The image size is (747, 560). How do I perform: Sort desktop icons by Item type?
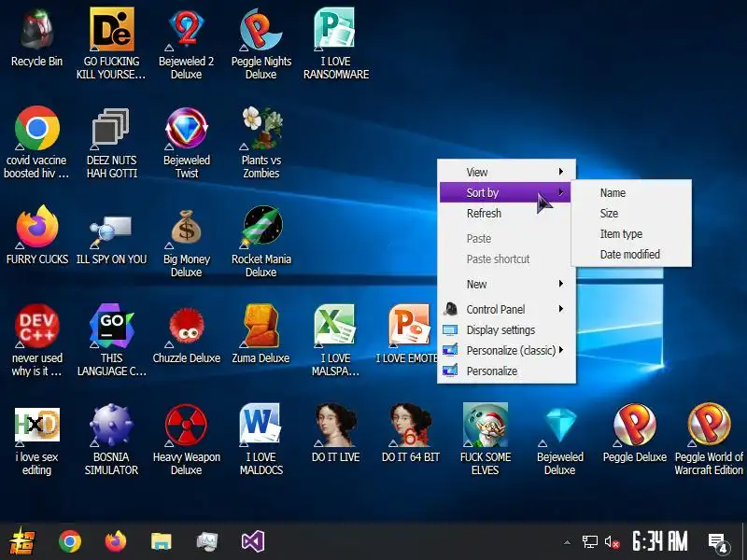click(631, 233)
